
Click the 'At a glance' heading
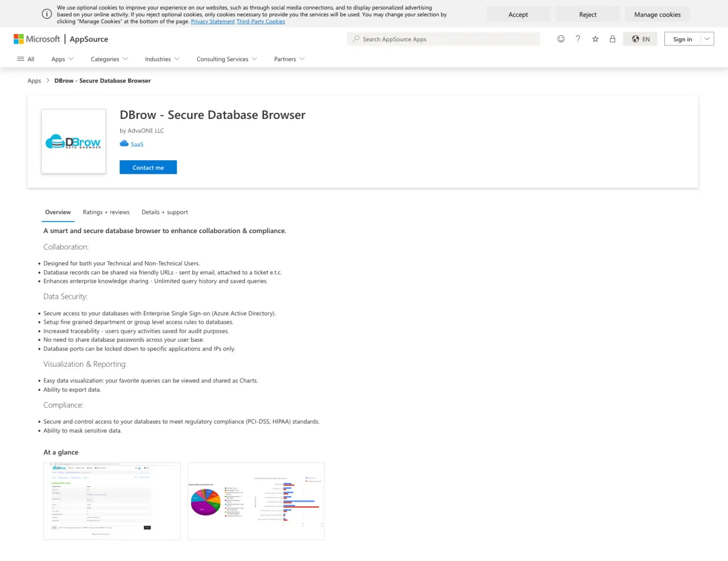pos(61,452)
